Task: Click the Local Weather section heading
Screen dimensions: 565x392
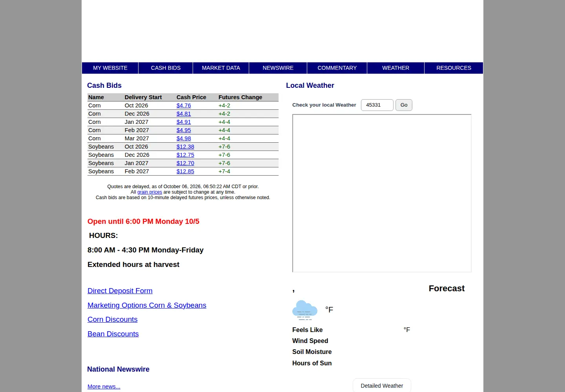Action: tap(310, 85)
